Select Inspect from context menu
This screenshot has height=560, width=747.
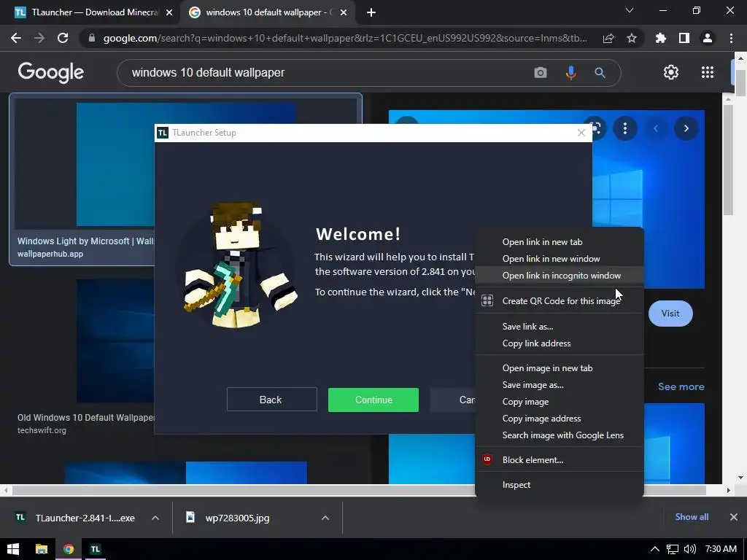(x=560, y=485)
